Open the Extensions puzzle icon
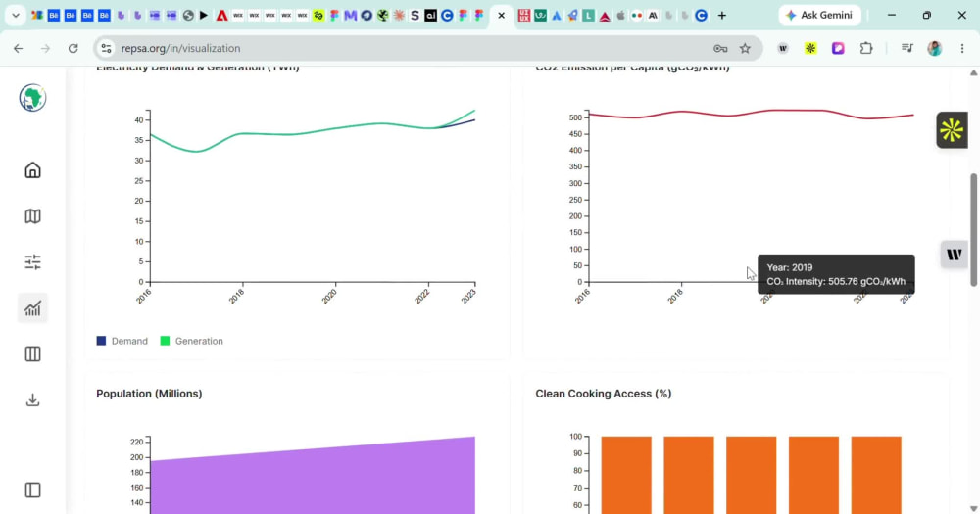 pos(866,48)
